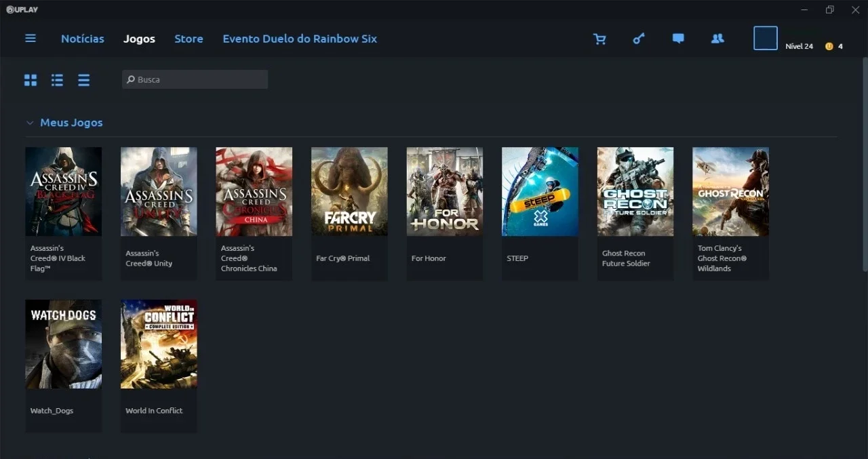Click the "For Honor" title text

(x=429, y=258)
